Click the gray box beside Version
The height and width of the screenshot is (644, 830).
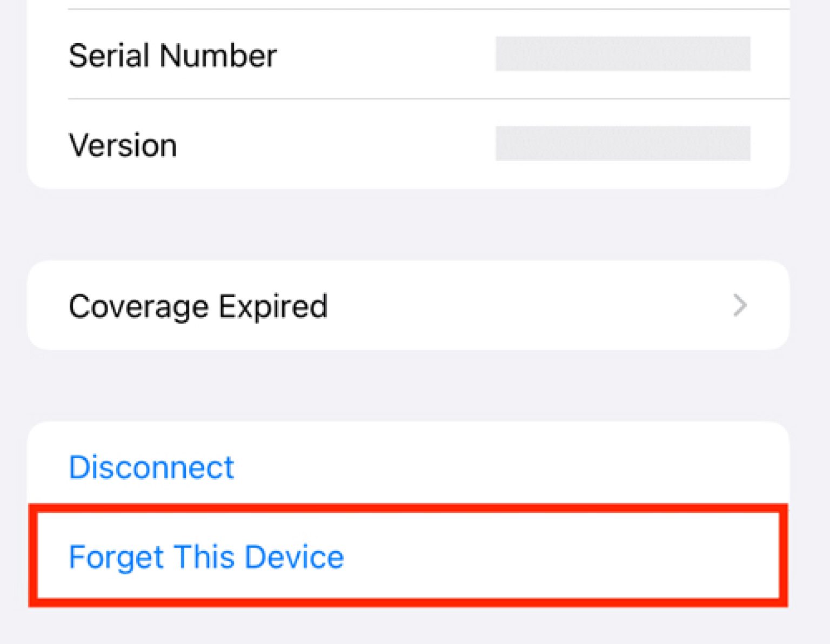click(x=622, y=144)
